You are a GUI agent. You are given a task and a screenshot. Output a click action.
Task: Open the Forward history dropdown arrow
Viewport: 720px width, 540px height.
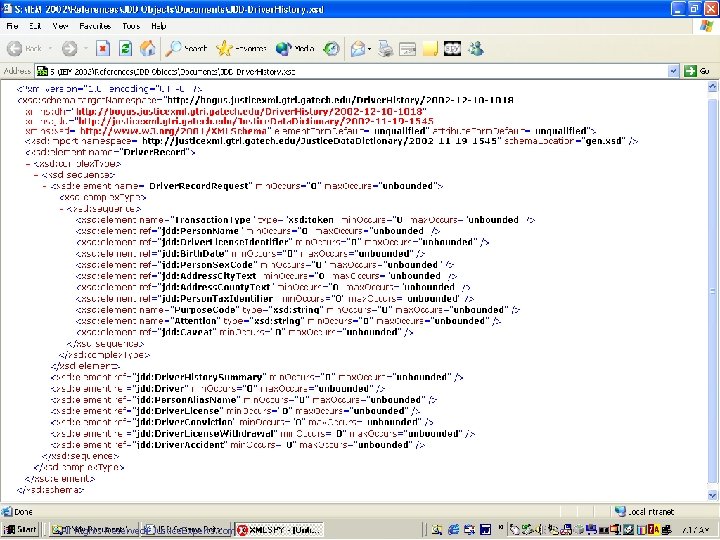coord(85,48)
